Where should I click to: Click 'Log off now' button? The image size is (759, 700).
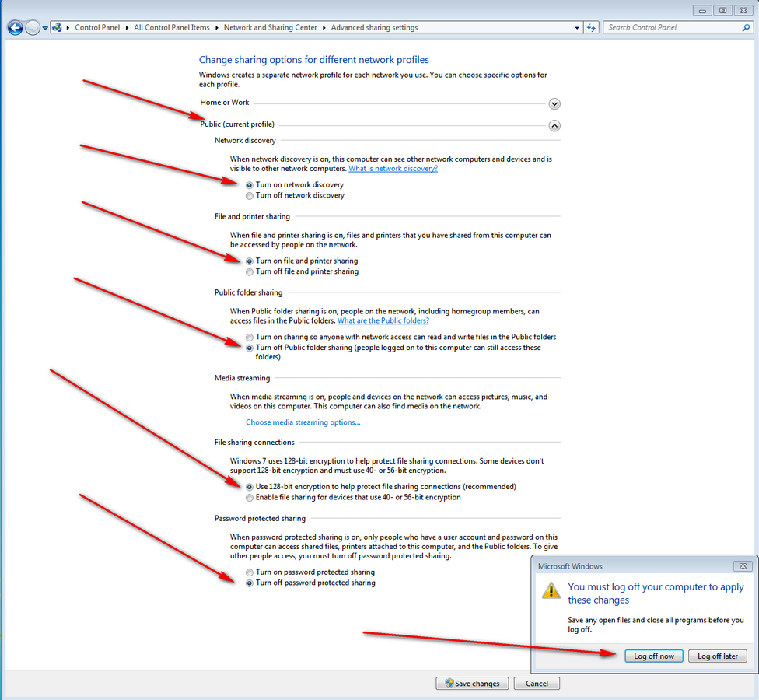[654, 656]
